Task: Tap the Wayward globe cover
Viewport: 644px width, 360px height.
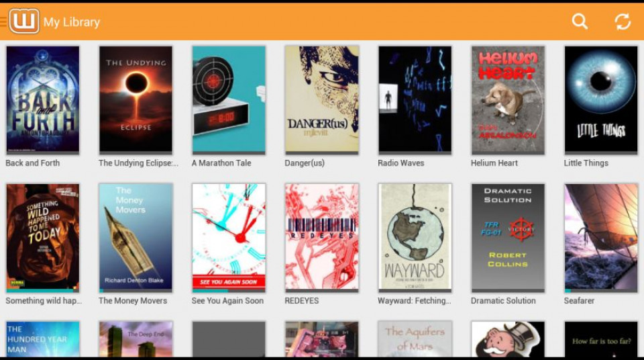Action: (415, 237)
